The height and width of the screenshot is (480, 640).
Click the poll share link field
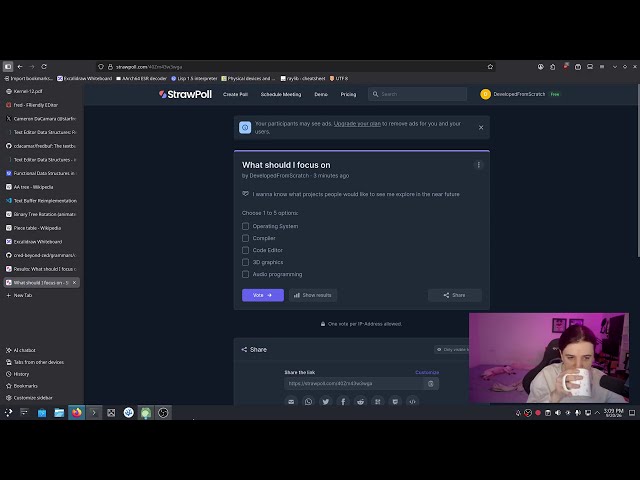tap(353, 384)
